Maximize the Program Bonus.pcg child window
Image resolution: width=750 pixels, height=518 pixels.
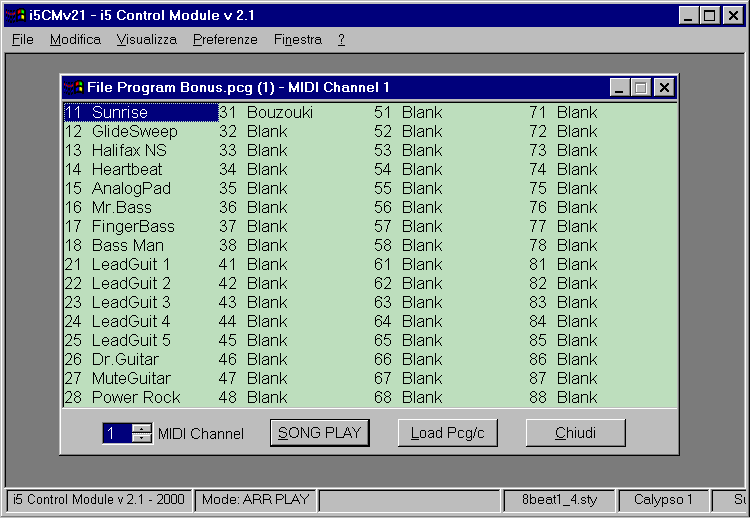pyautogui.click(x=641, y=88)
